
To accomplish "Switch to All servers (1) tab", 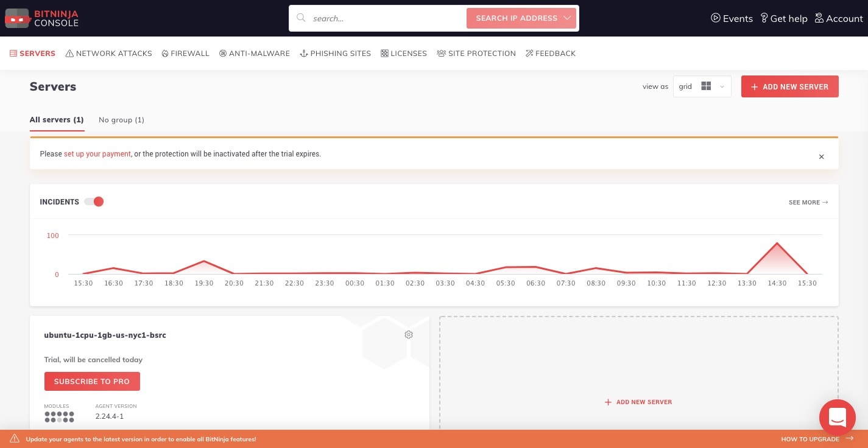I will [x=57, y=120].
